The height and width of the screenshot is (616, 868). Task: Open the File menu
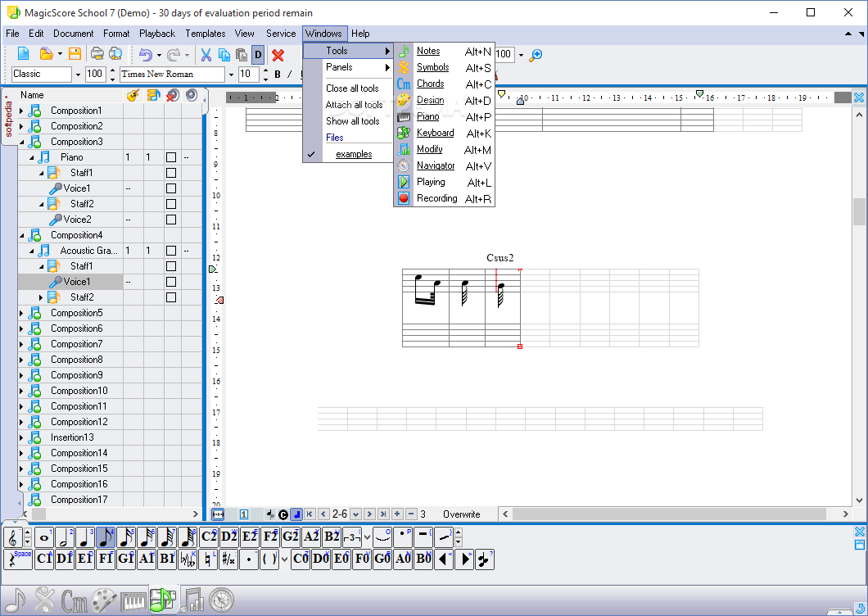(12, 34)
